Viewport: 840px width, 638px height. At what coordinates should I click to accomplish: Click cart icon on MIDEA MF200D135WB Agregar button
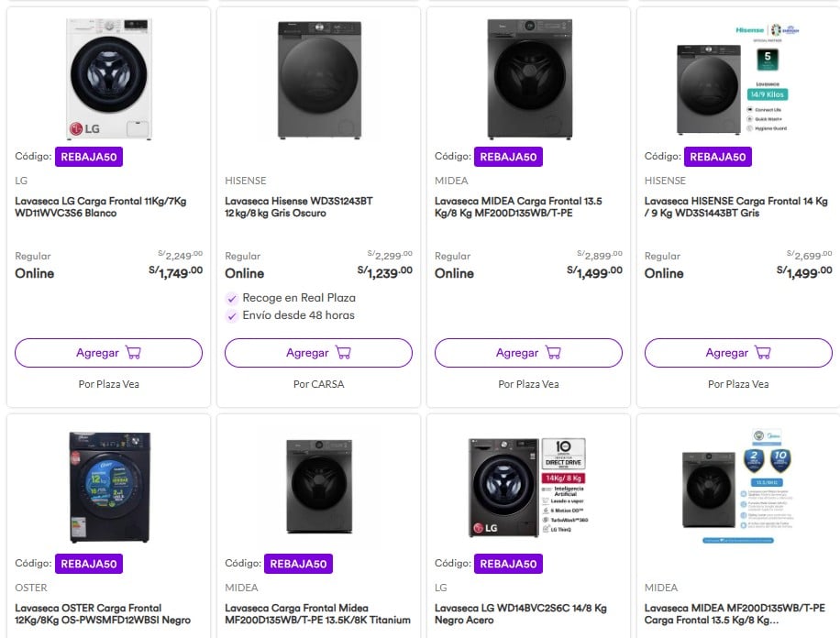coord(553,353)
